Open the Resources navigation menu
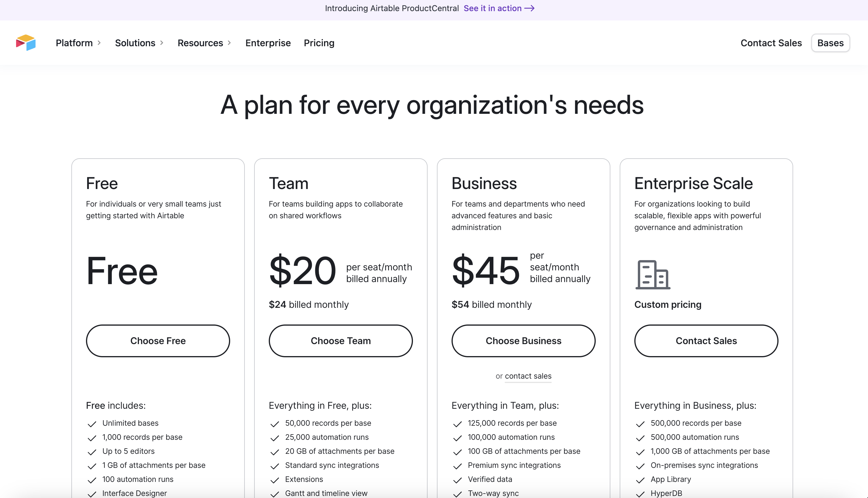This screenshot has height=498, width=868. (x=204, y=43)
